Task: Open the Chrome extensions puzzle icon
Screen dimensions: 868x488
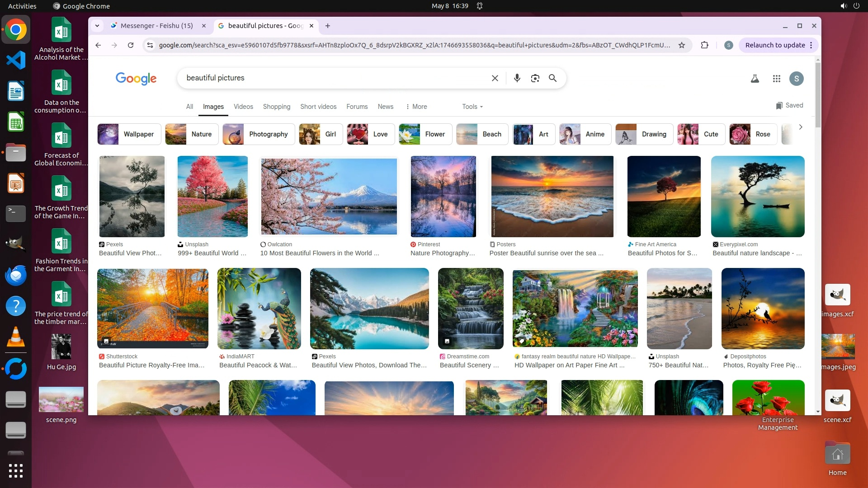Action: [x=704, y=45]
